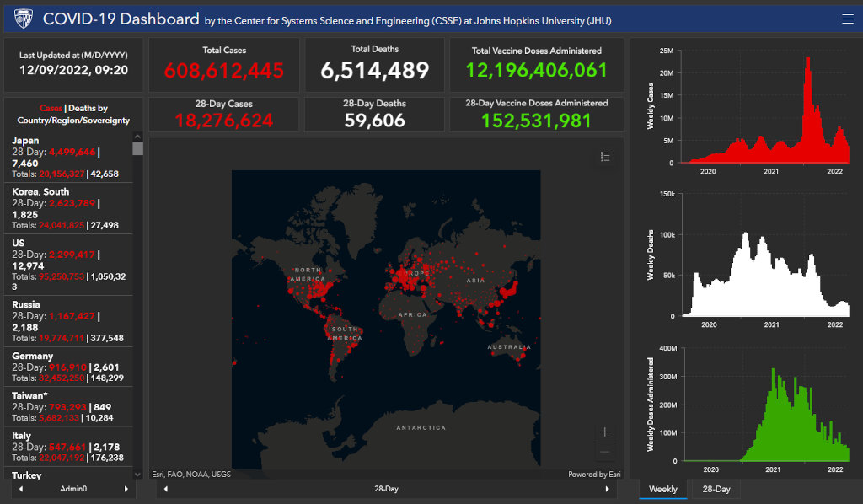
Task: Select Turkey in country list
Action: coord(68,475)
